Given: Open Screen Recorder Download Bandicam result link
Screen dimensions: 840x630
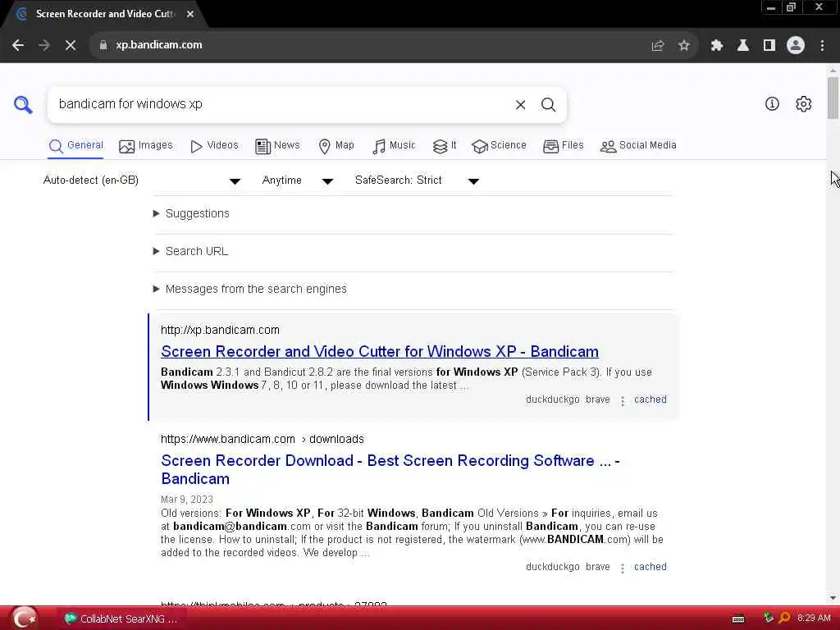Looking at the screenshot, I should click(x=390, y=469).
